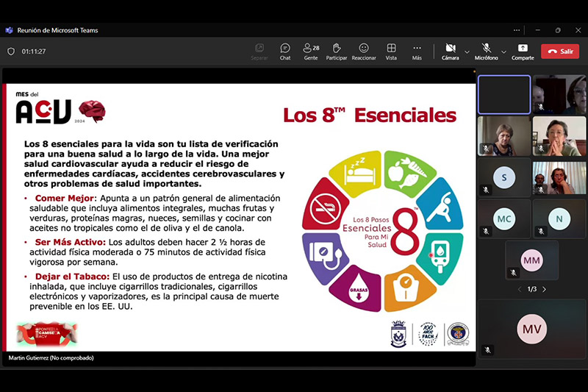588x392 pixels.
Task: Click the red brain graphic
Action: 92,111
